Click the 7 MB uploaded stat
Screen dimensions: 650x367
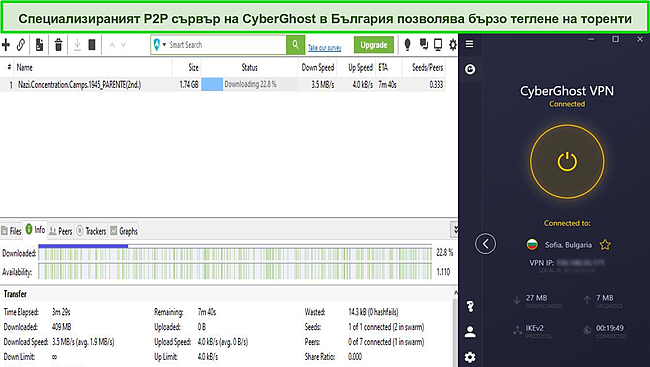605,298
